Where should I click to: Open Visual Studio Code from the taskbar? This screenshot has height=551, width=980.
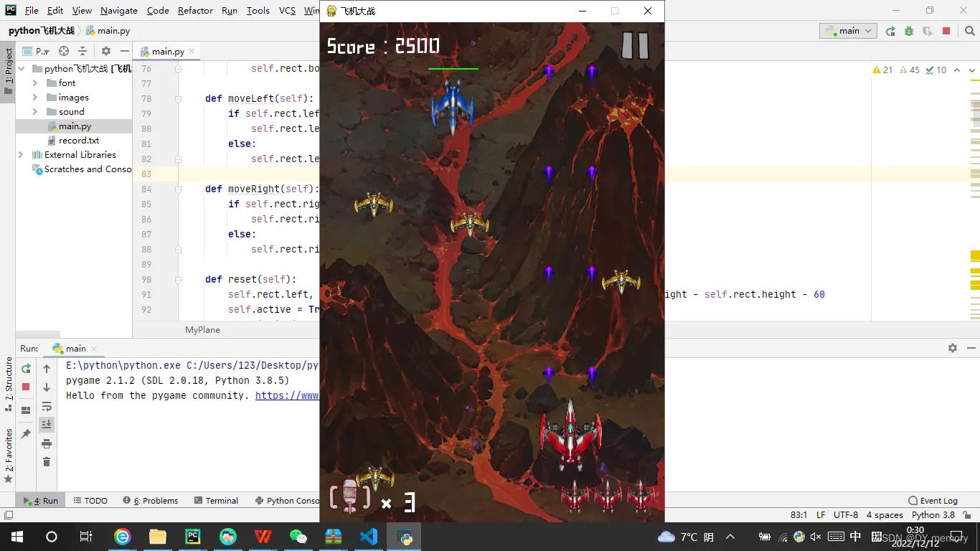coord(369,537)
